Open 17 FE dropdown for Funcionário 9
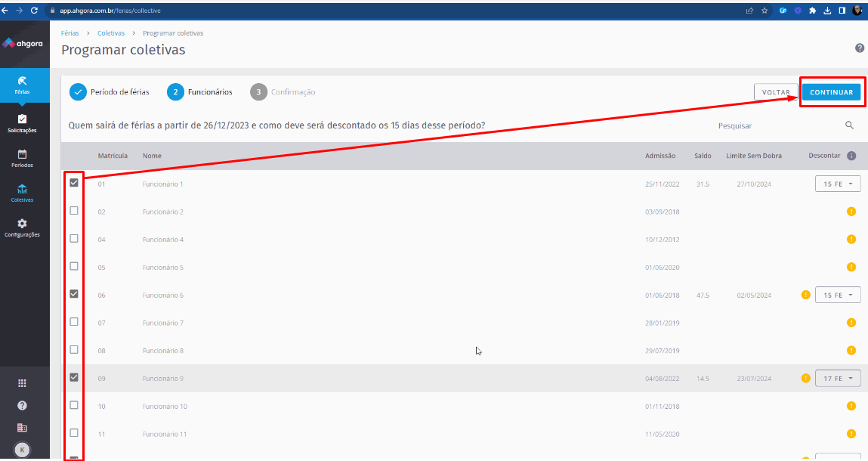Viewport: 868px width, 461px height. (838, 378)
